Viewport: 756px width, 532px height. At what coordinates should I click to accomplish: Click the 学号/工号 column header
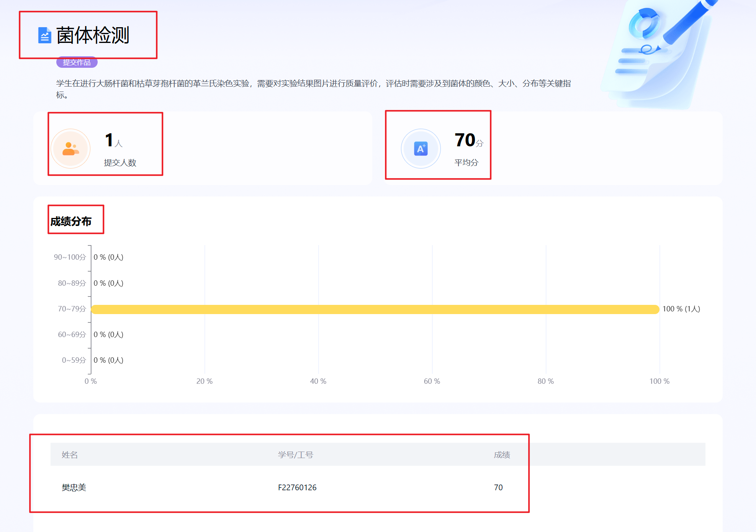[295, 455]
